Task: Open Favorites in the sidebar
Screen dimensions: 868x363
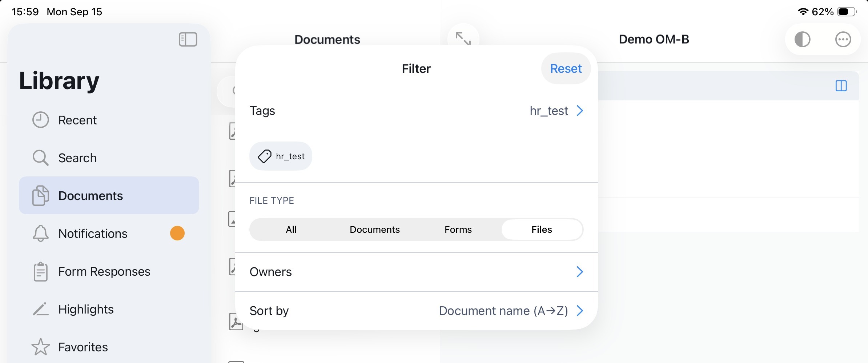Action: (x=109, y=347)
